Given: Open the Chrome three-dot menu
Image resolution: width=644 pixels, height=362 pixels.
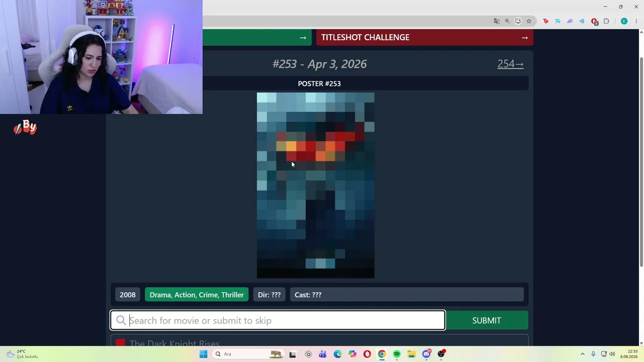Looking at the screenshot, I should [636, 21].
